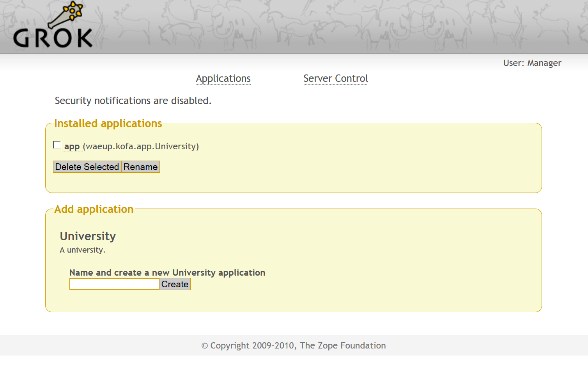Viewport: 588px width, 368px height.
Task: Click the 'University' heading
Action: pyautogui.click(x=88, y=236)
